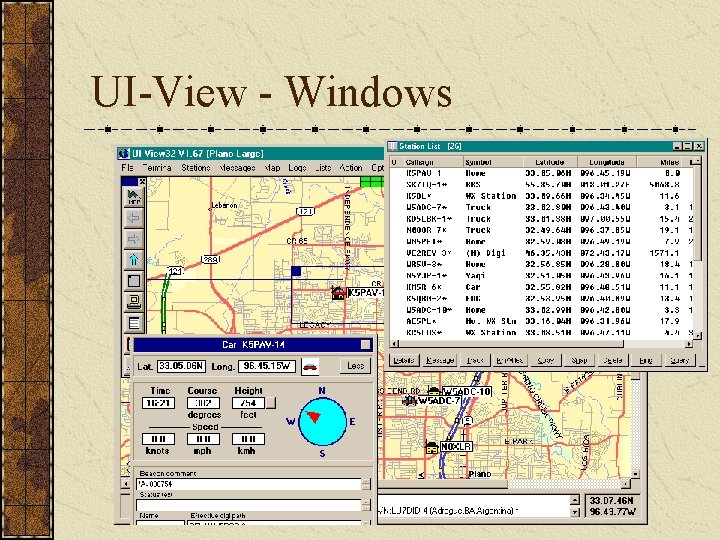Screen dimensions: 720x540
Task: Click the Station List vertical scrollbar thumb
Action: click(x=698, y=214)
